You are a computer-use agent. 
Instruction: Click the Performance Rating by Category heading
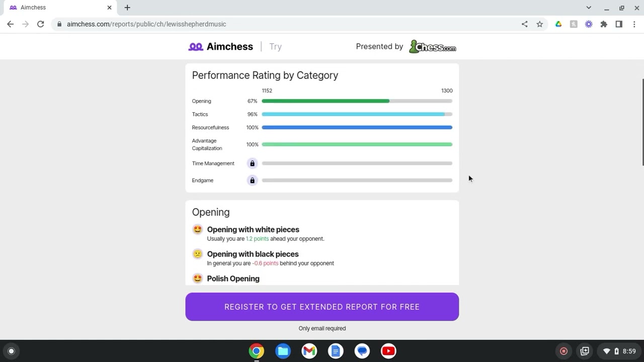265,75
